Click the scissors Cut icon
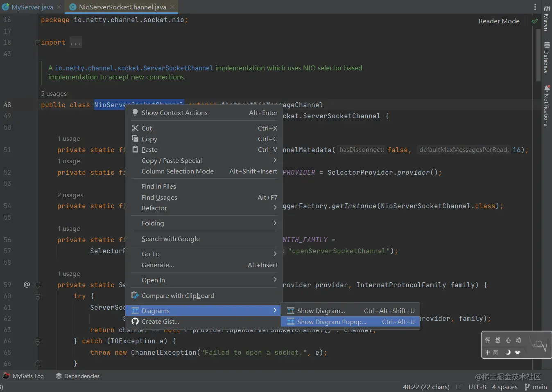 [135, 128]
